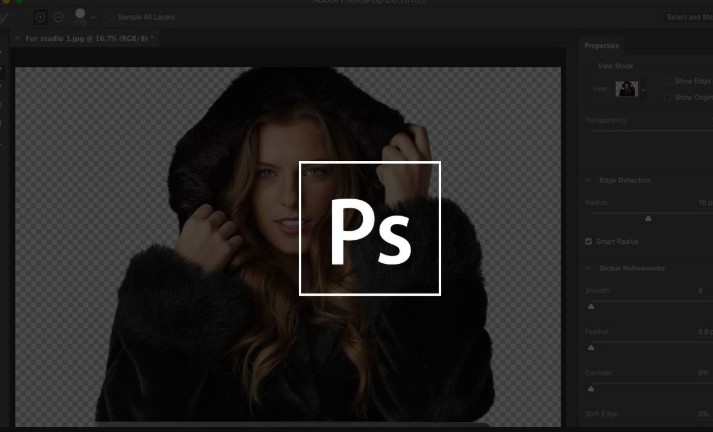Image resolution: width=713 pixels, height=432 pixels.
Task: Click the Smooth value field
Action: point(705,291)
